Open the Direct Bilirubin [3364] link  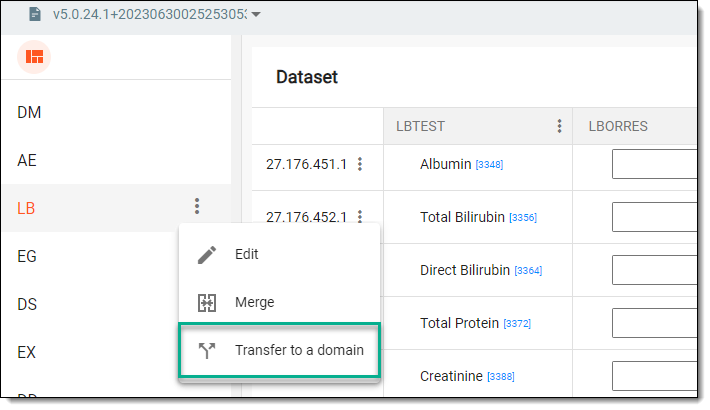click(528, 270)
